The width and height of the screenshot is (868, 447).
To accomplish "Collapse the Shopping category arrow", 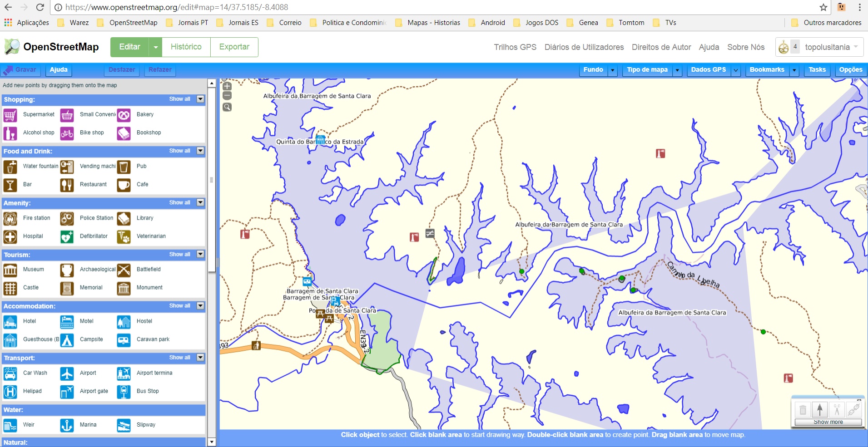I will point(200,99).
